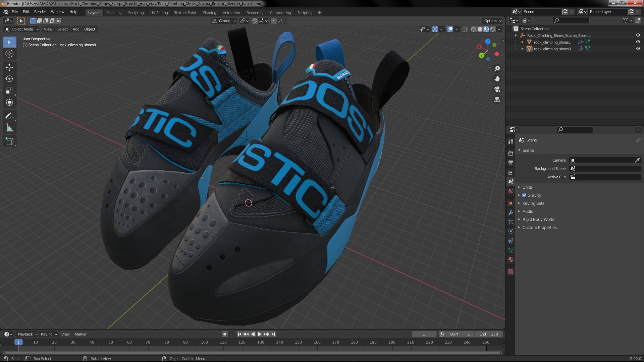Select the Rotate tool

[x=9, y=79]
